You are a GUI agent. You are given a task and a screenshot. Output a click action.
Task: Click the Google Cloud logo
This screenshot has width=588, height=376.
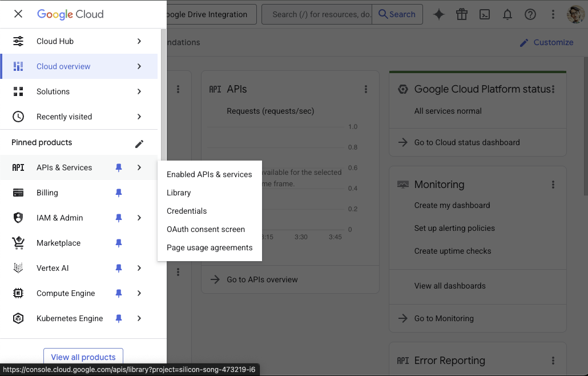(70, 14)
